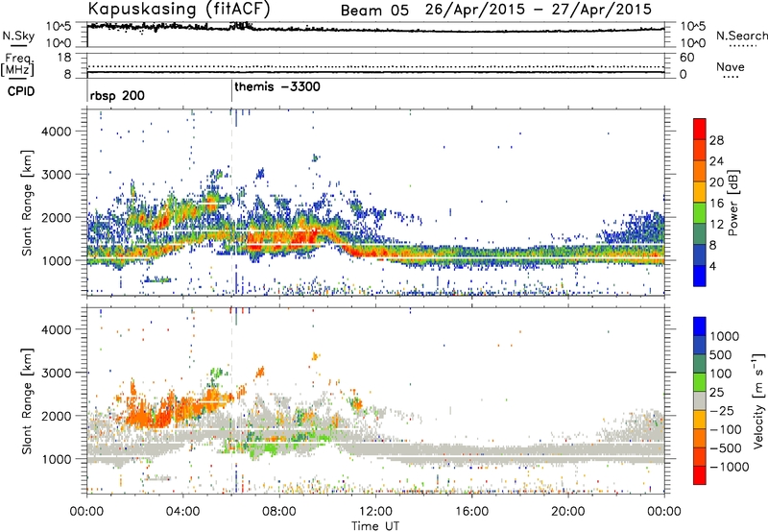Click the 'themis -3300' CPID marker
The width and height of the screenshot is (768, 532).
pos(277,86)
